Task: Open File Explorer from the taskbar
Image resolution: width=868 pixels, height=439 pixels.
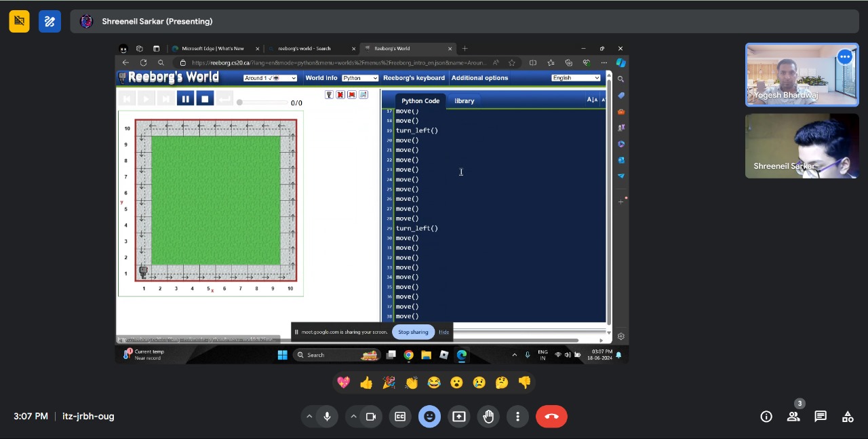Action: tap(426, 355)
